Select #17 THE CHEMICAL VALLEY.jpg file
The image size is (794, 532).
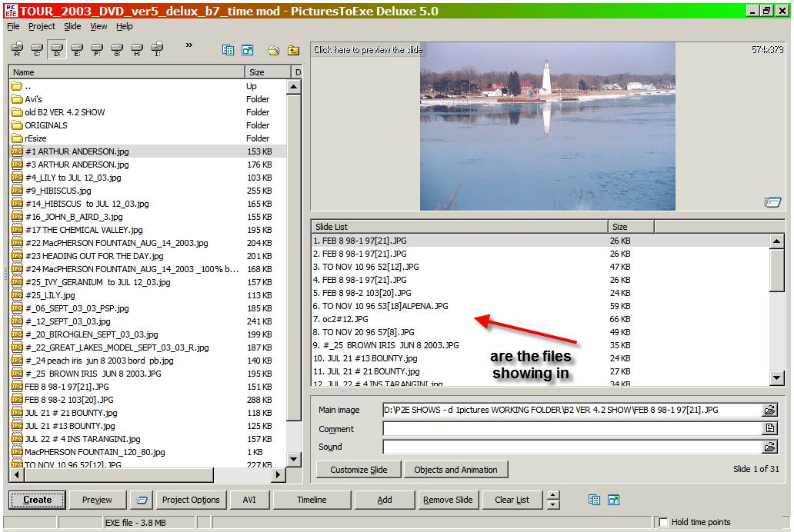[x=83, y=230]
